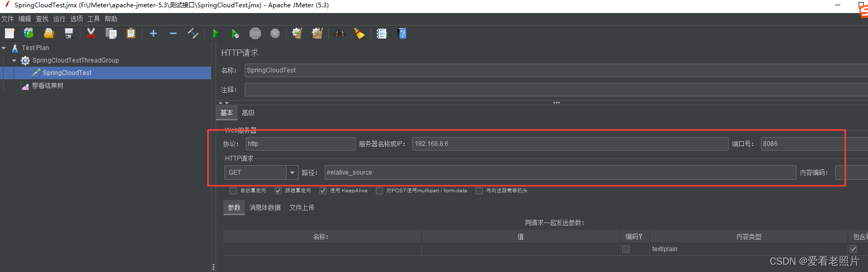Open the Templates icon in toolbar
Viewport: 868px width, 272px height.
29,33
